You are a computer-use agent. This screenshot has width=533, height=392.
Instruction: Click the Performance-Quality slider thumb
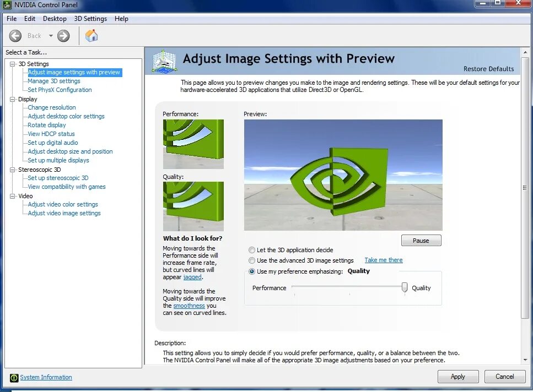pyautogui.click(x=405, y=287)
